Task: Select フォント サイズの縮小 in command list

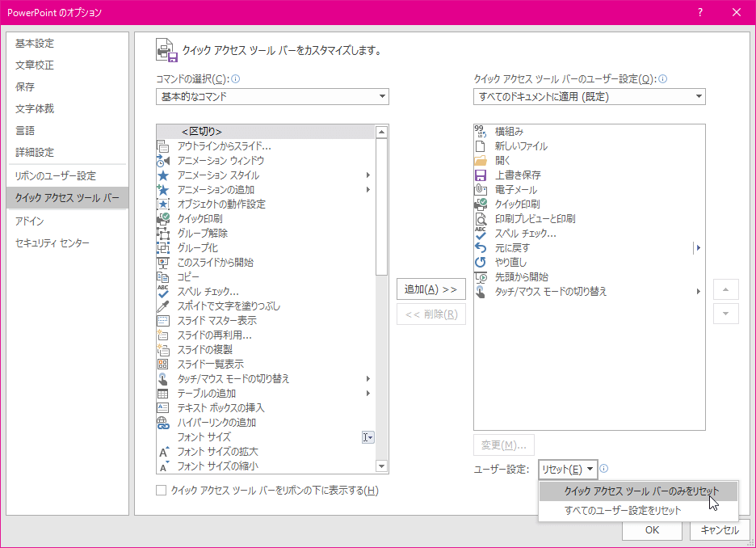Action: (x=266, y=466)
